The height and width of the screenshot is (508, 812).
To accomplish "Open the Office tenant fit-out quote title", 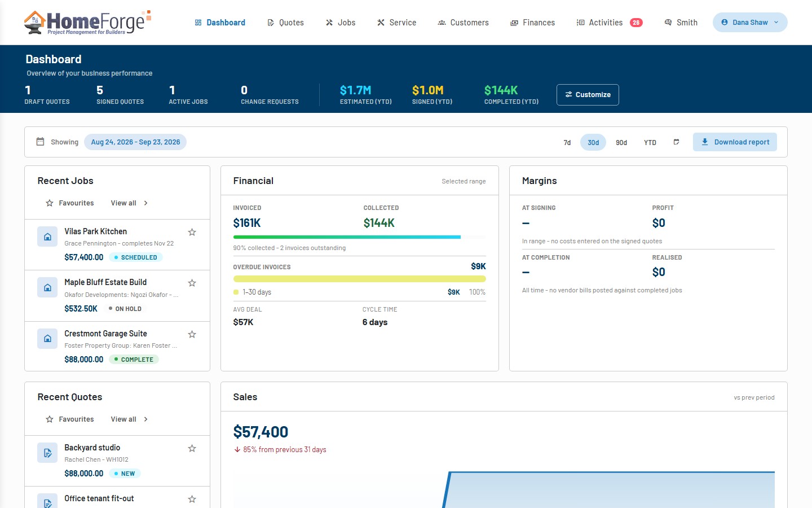I will point(99,498).
